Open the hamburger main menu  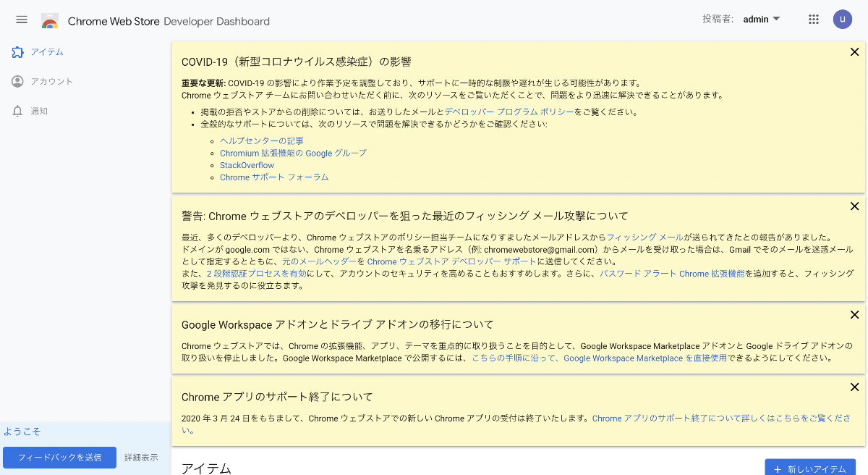[x=22, y=20]
